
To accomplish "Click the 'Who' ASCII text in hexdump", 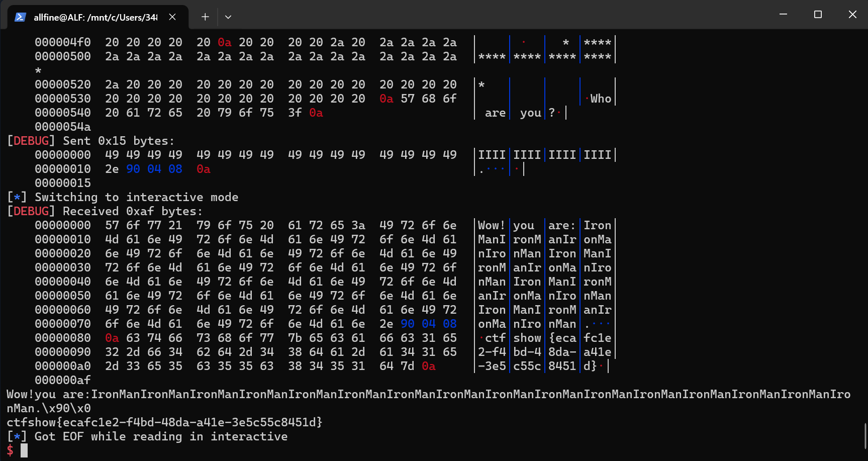I will [601, 99].
